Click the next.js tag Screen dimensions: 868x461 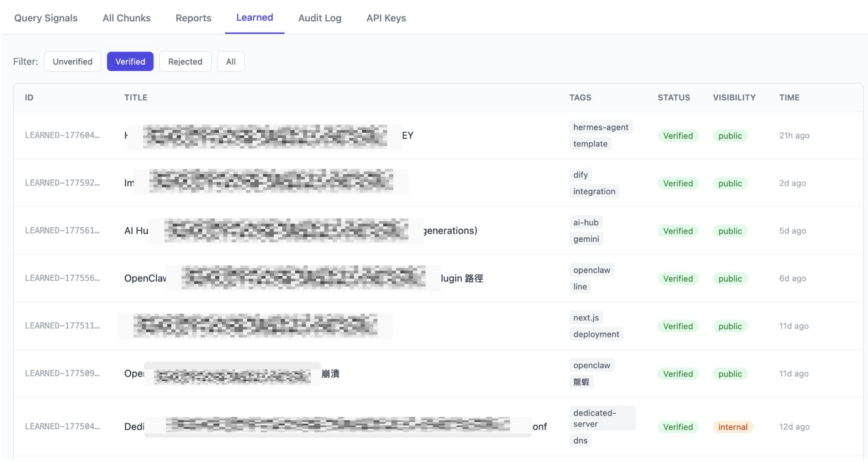(585, 317)
